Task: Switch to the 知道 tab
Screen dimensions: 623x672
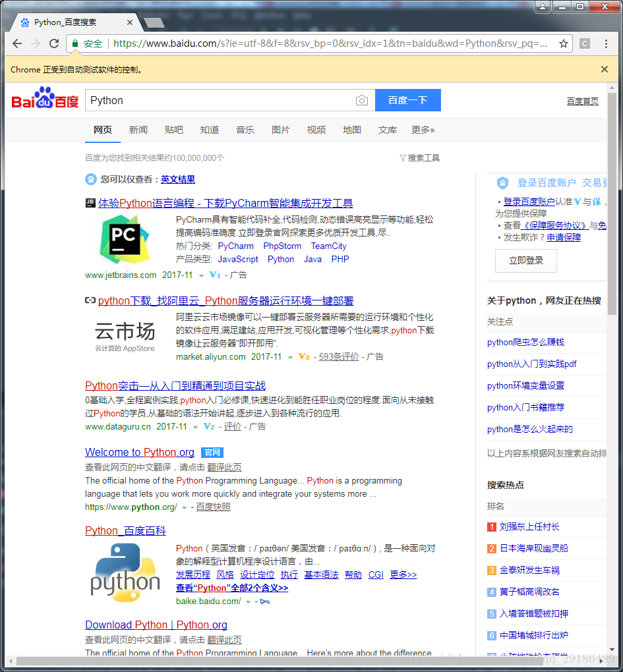Action: 209,130
